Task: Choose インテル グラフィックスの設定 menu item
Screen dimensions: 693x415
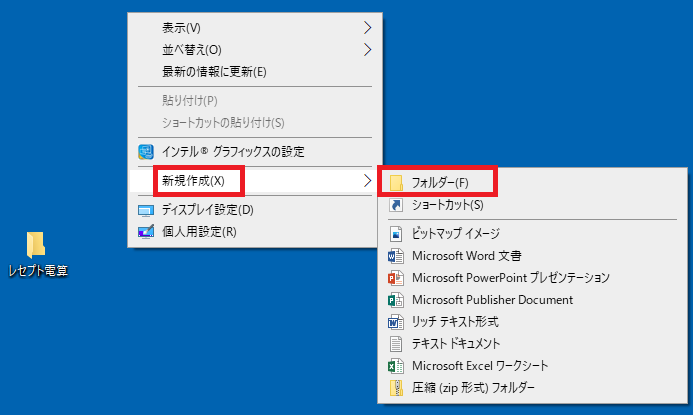Action: (255, 152)
